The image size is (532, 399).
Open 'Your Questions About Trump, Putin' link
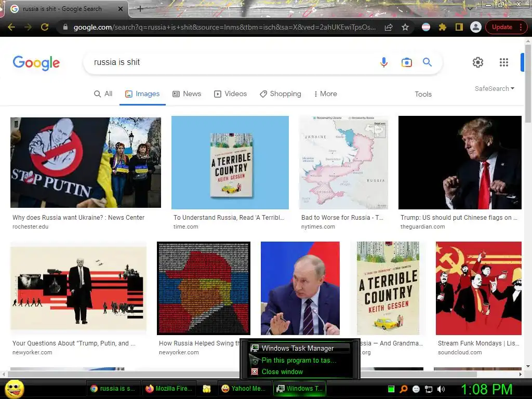[x=74, y=343]
